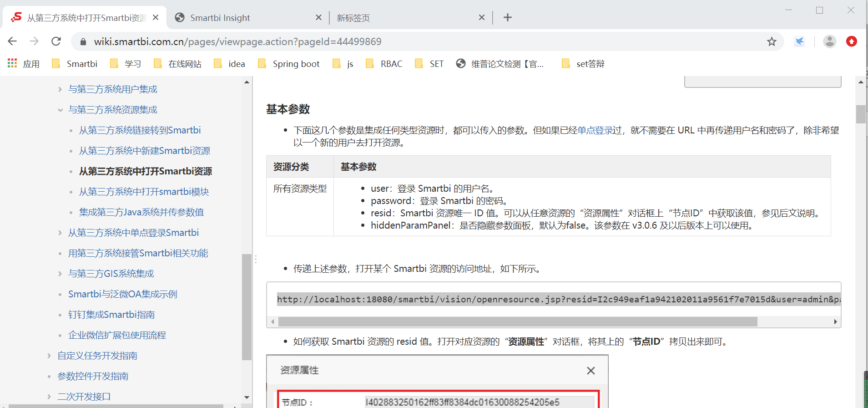Switch to the 新标签页 tab
The width and height of the screenshot is (868, 408).
(x=411, y=18)
